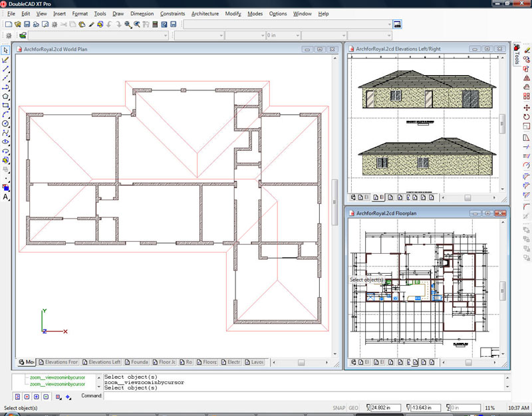Open the Architecture menu
The width and height of the screenshot is (532, 416).
coord(205,13)
